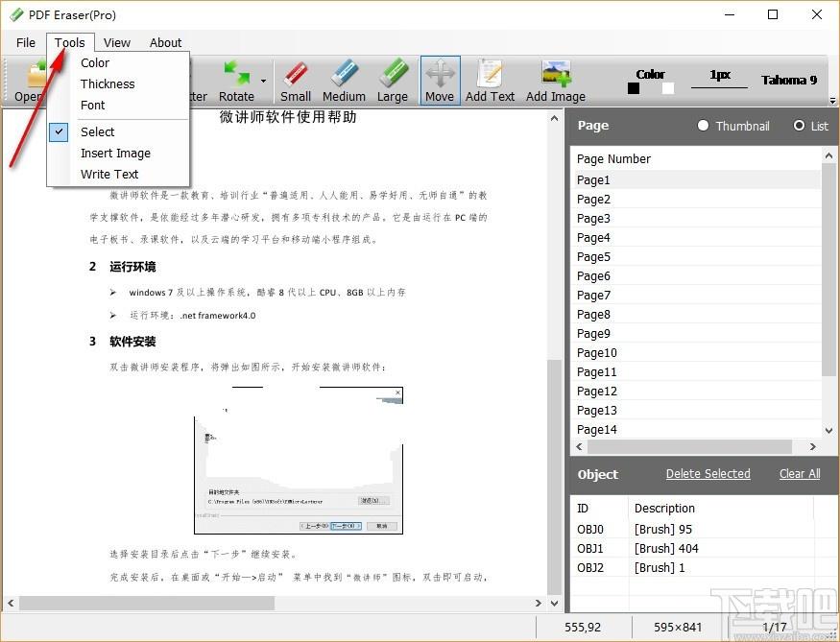
Task: Select Page12 in the page list
Action: [x=696, y=392]
